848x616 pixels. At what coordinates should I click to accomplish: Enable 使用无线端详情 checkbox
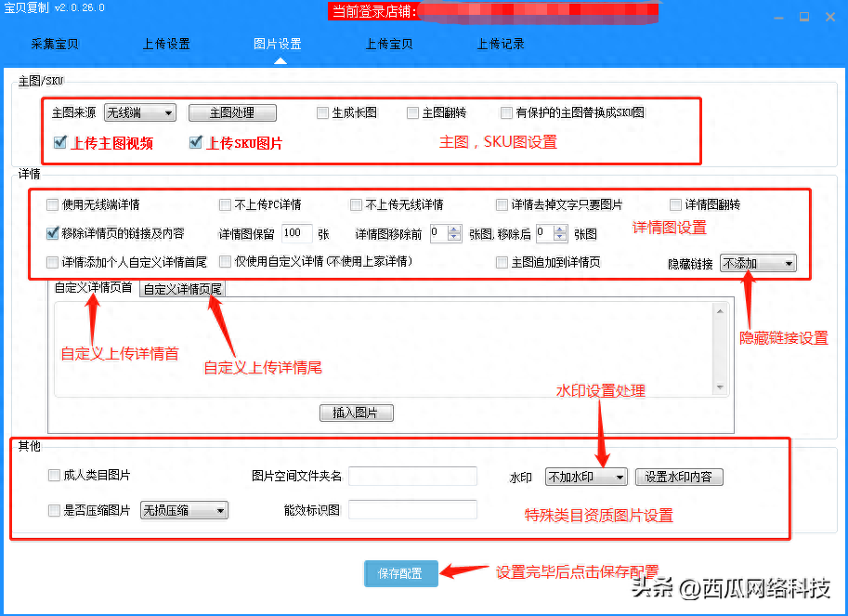click(x=53, y=204)
